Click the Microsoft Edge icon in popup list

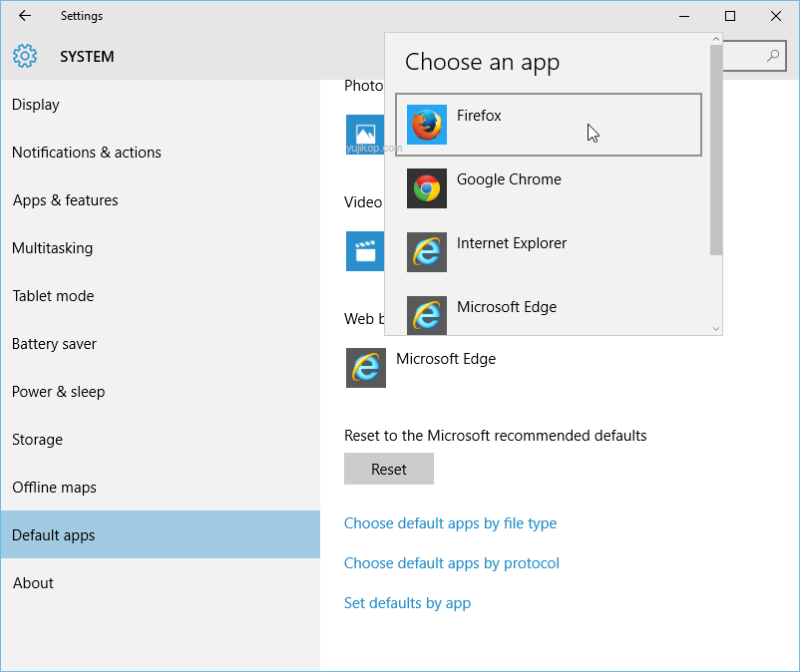coord(427,316)
